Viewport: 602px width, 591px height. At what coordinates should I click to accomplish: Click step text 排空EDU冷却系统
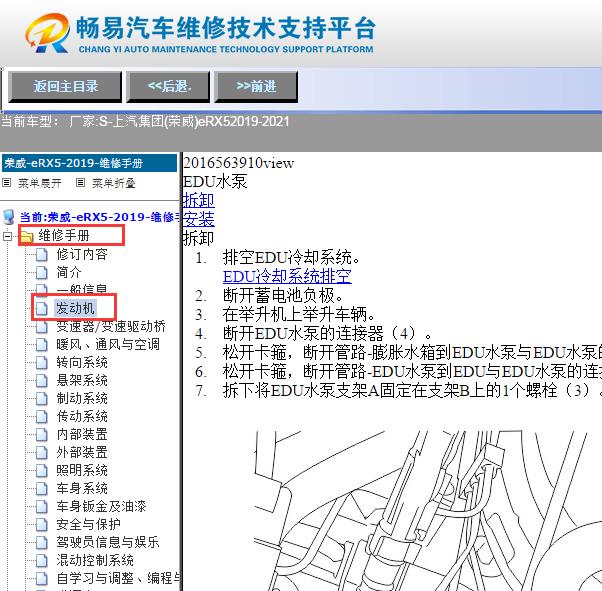click(x=291, y=257)
